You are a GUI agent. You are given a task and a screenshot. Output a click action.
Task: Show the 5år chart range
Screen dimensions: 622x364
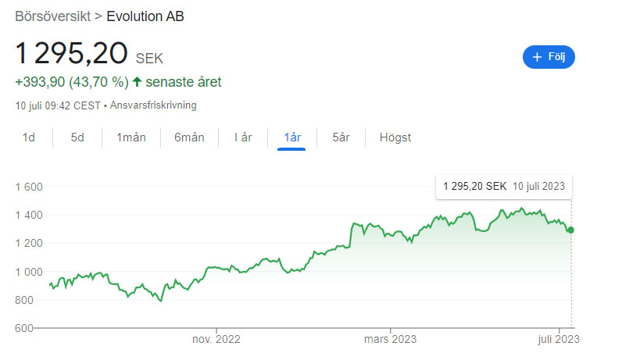(x=341, y=137)
